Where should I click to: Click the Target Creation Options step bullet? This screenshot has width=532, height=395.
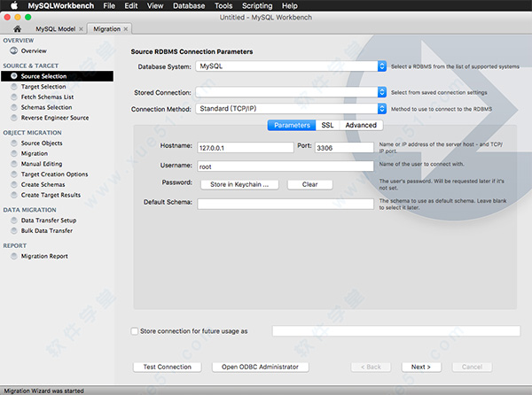pos(14,174)
